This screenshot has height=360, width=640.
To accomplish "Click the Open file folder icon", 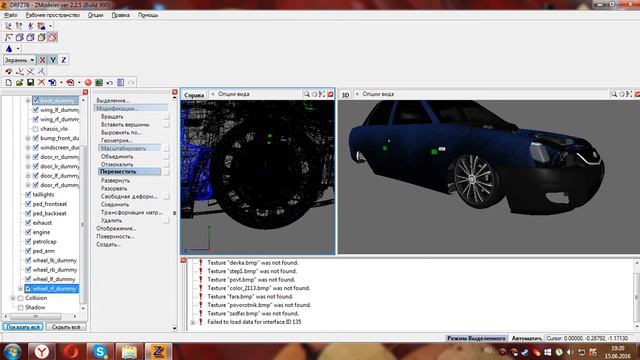I will click(19, 82).
